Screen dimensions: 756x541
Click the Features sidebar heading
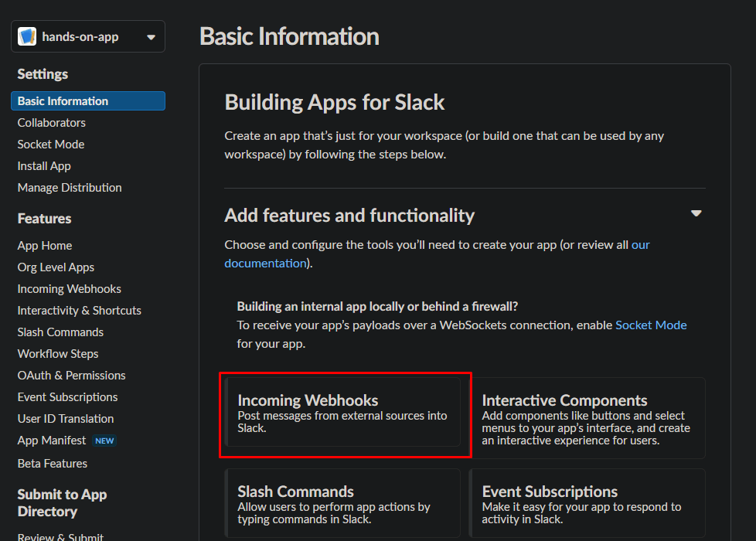click(44, 219)
